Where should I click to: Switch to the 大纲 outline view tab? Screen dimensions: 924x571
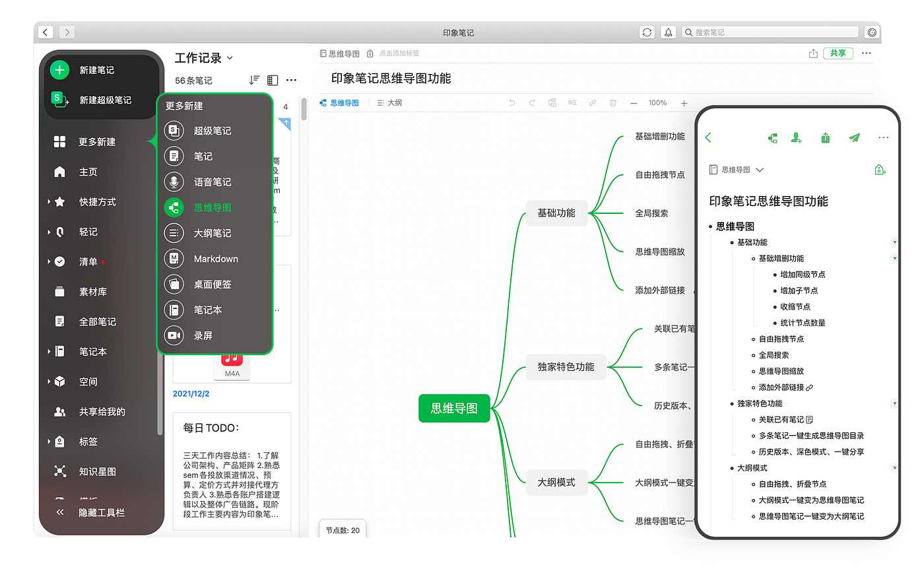click(389, 103)
